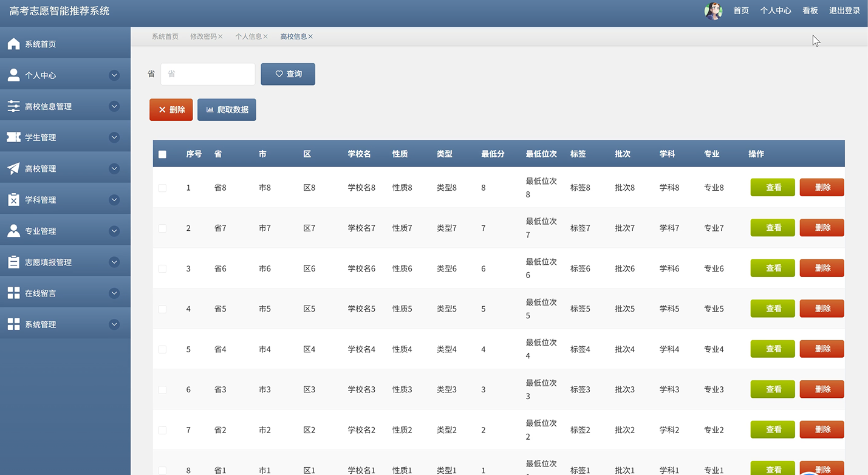Screen dimensions: 868x475
Task: Click the cell 专业4
Action: click(714, 349)
